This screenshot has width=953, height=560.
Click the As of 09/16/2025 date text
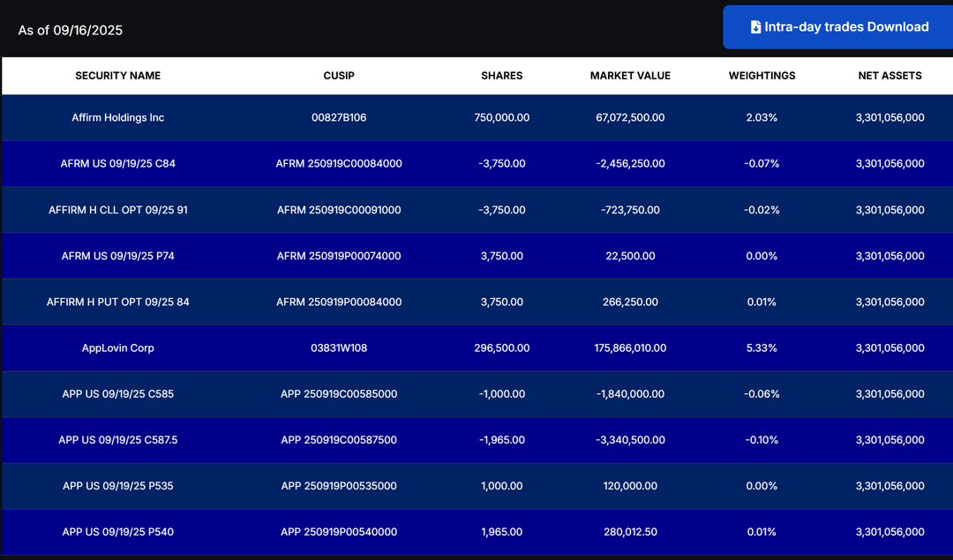(x=71, y=31)
